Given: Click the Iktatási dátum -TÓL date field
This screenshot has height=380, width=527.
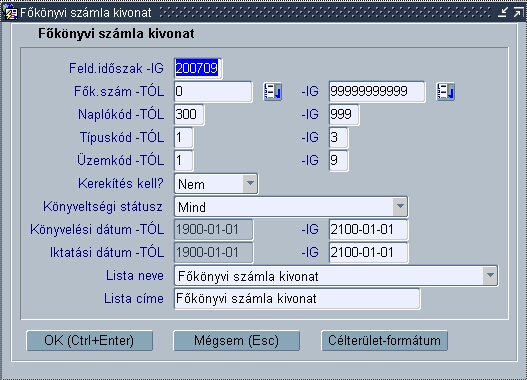Looking at the screenshot, I should pos(213,253).
